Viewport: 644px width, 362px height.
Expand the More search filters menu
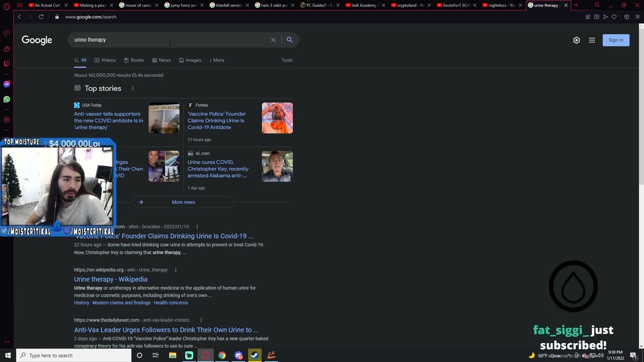pos(217,60)
